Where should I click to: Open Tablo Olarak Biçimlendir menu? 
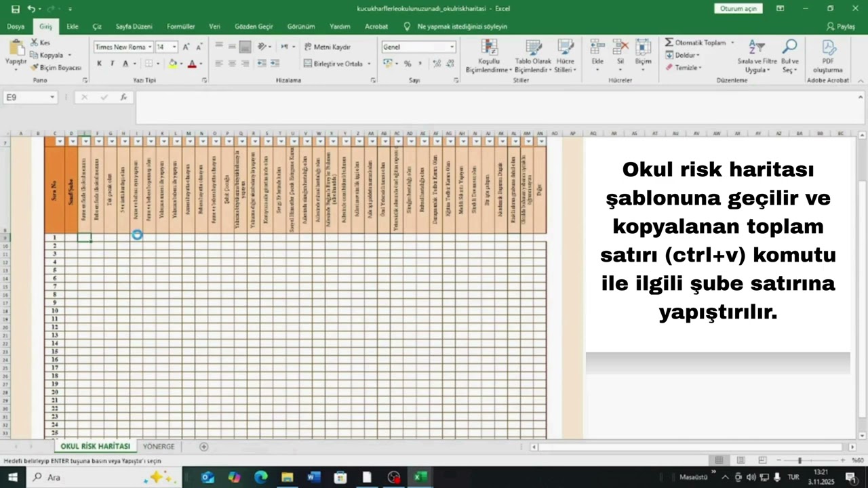click(533, 56)
